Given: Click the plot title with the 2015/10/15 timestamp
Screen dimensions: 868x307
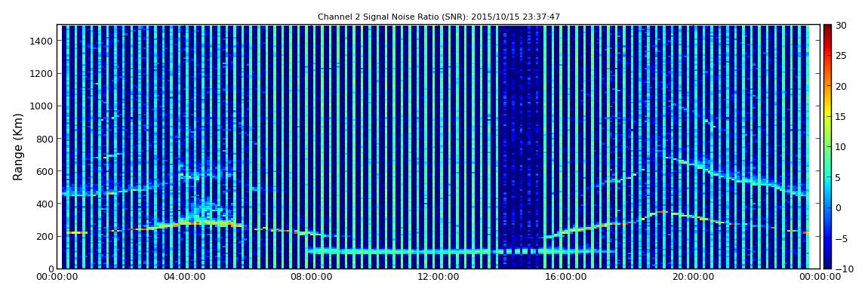Looking at the screenshot, I should [x=439, y=17].
